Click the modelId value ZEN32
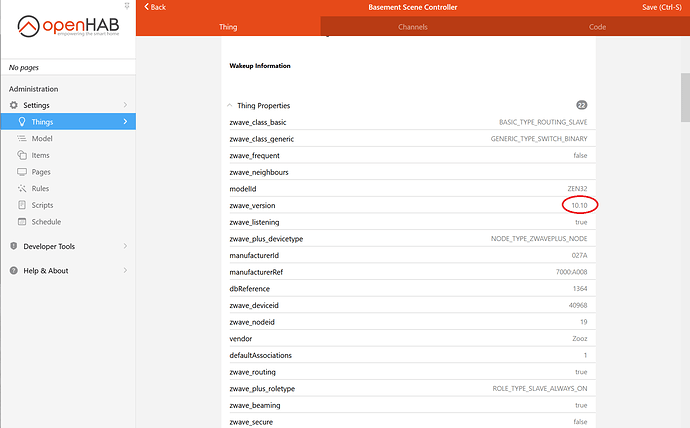Screen dimensions: 690x428 [x=577, y=188]
